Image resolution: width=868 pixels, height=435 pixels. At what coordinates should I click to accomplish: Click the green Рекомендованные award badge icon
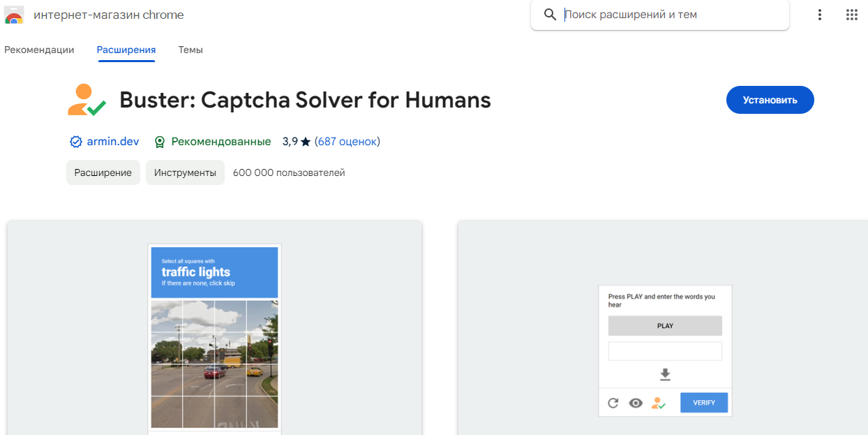[x=160, y=142]
